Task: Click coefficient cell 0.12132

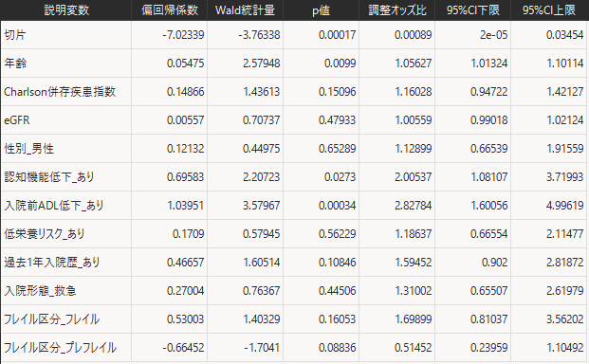Action: tap(170, 149)
